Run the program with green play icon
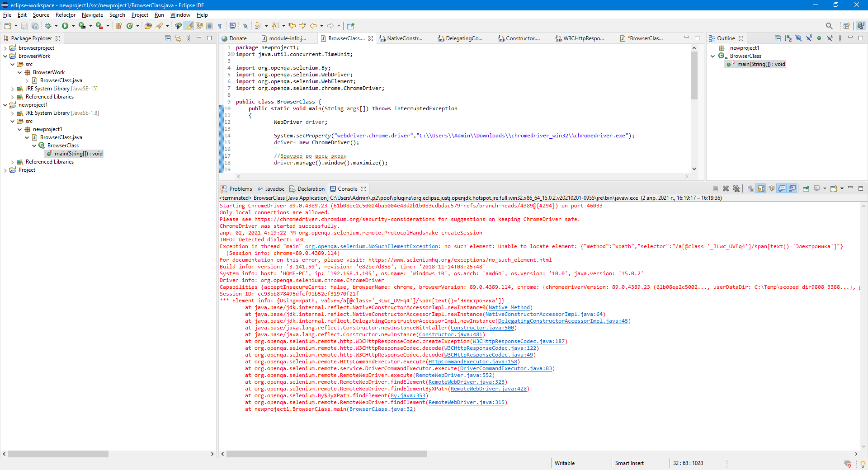 (x=65, y=26)
